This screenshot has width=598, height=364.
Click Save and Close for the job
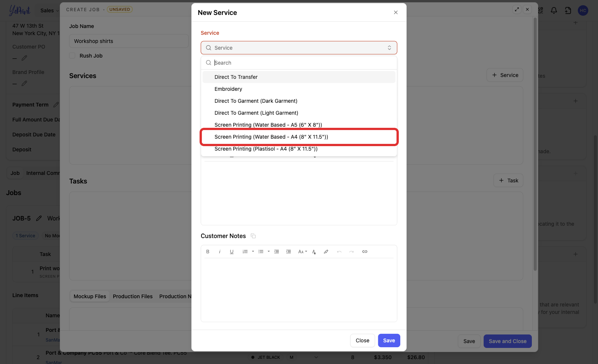click(x=508, y=341)
